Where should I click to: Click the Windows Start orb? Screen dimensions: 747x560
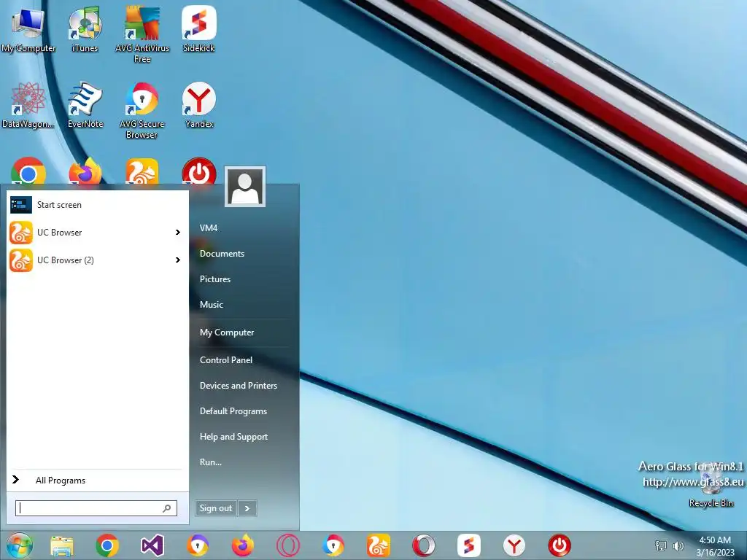coord(20,545)
